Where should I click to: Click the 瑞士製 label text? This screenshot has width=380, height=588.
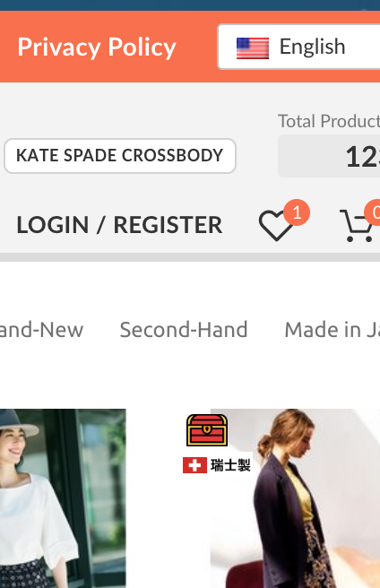(x=230, y=465)
